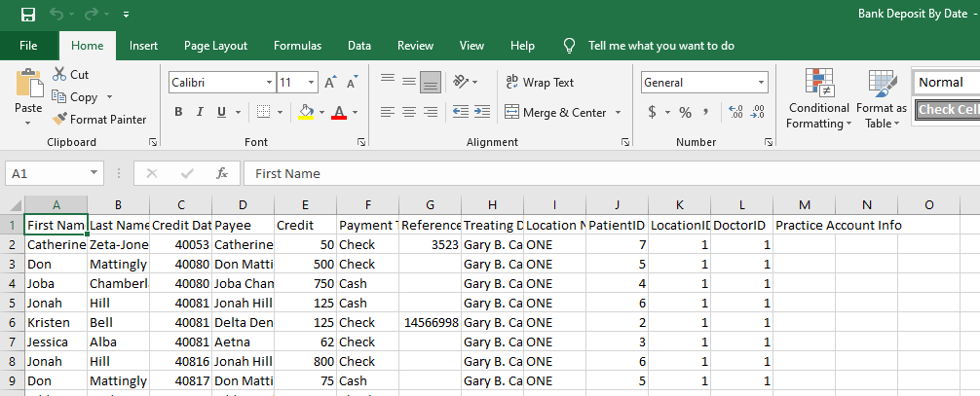Open the Formulas ribbon tab
Image resolution: width=980 pixels, height=396 pixels.
(x=297, y=46)
